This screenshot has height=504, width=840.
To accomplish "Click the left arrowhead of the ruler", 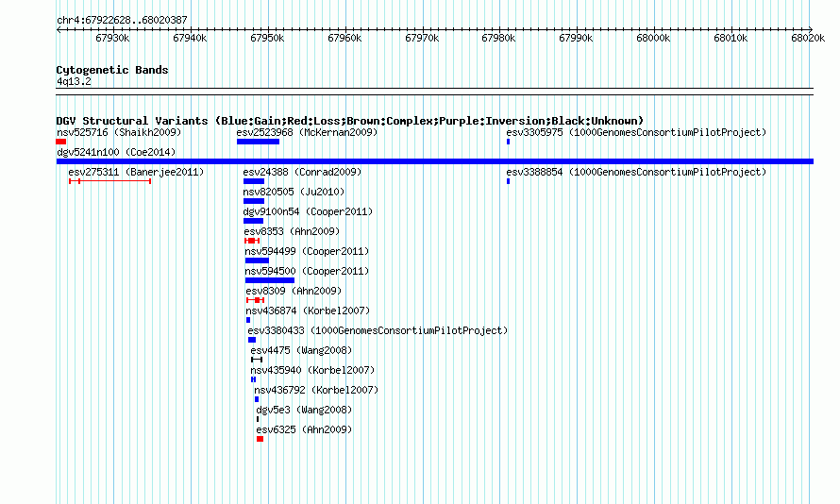I will [59, 29].
